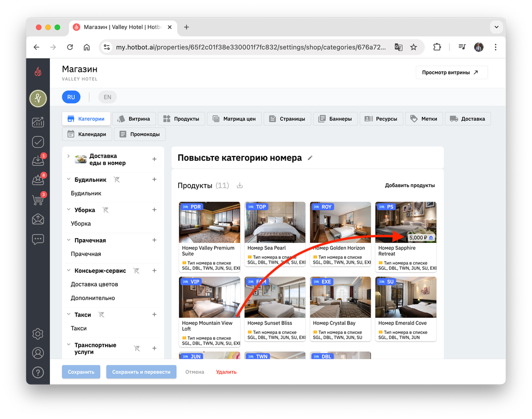
Task: Toggle crossed-cart icon next to Транспортные услуги
Action: click(x=137, y=348)
